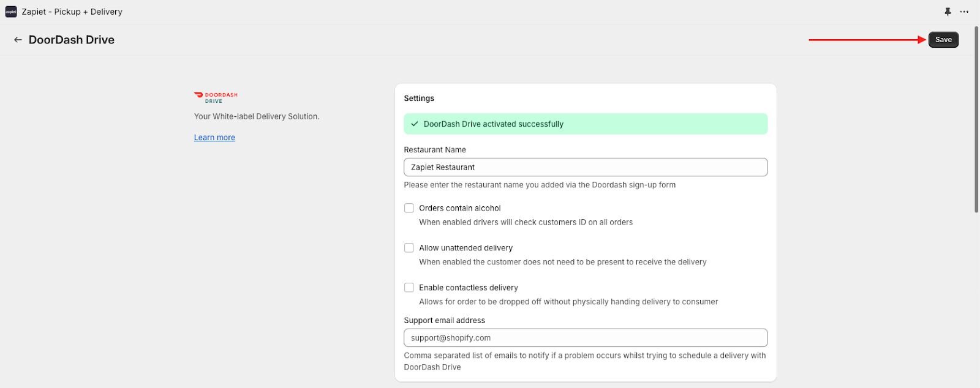Tick the Allow unattended delivery checkbox

pyautogui.click(x=409, y=248)
